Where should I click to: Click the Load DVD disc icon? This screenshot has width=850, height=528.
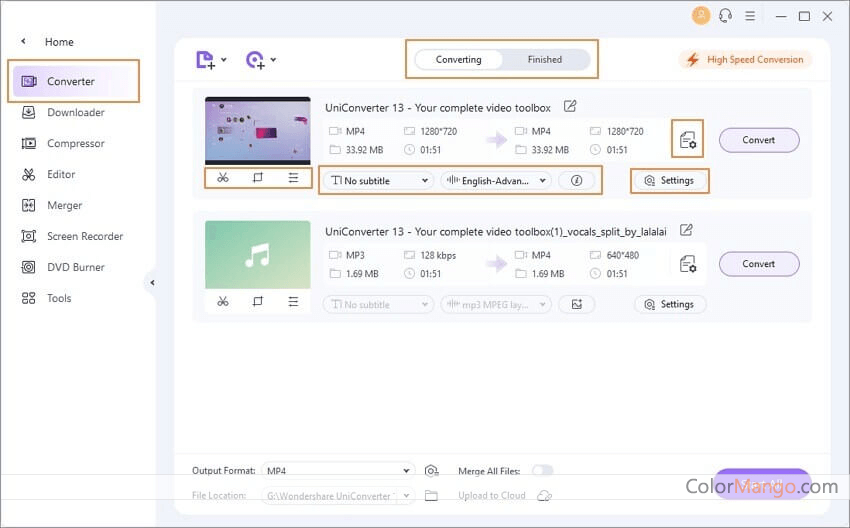tap(255, 60)
